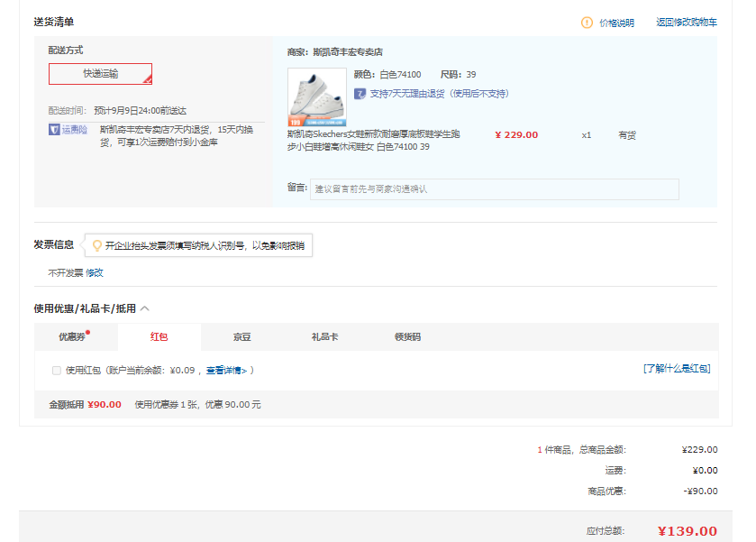
Task: Click the 配送方式 label
Action: tap(66, 51)
